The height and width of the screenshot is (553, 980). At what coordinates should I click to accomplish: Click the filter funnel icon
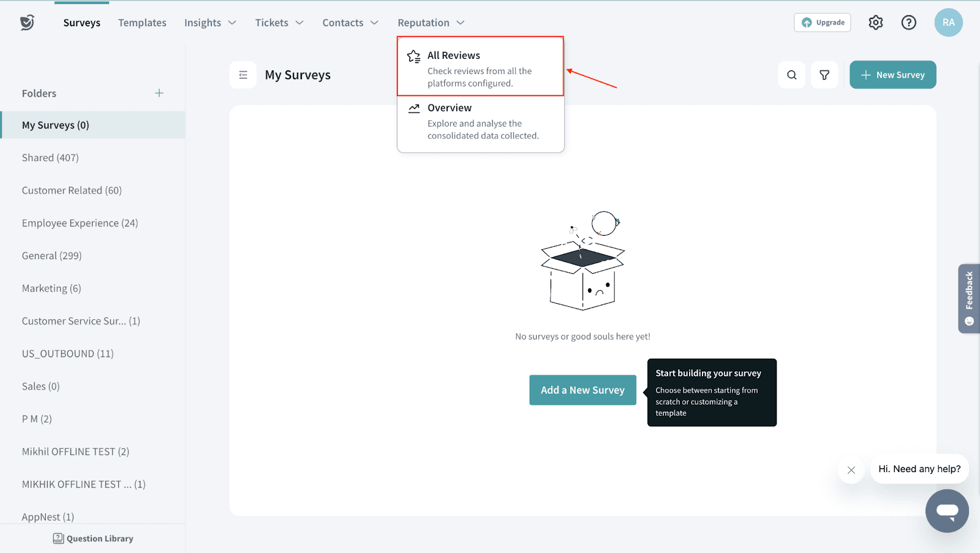tap(824, 75)
